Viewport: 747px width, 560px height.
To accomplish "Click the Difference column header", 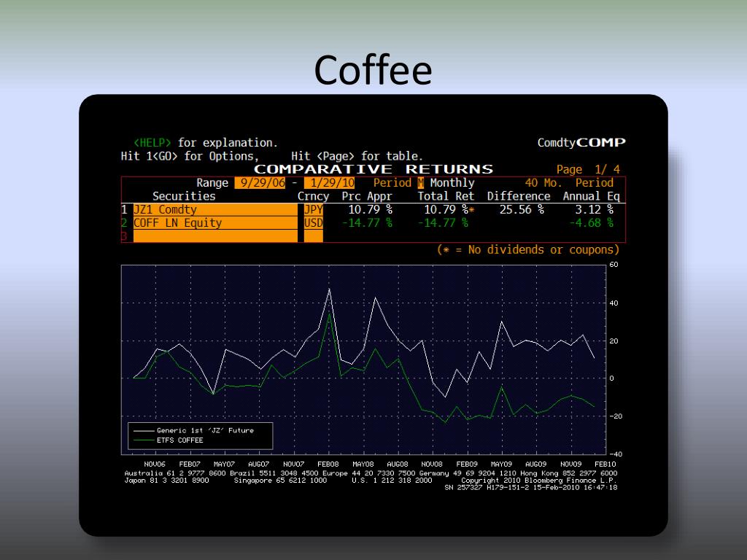I will click(519, 196).
